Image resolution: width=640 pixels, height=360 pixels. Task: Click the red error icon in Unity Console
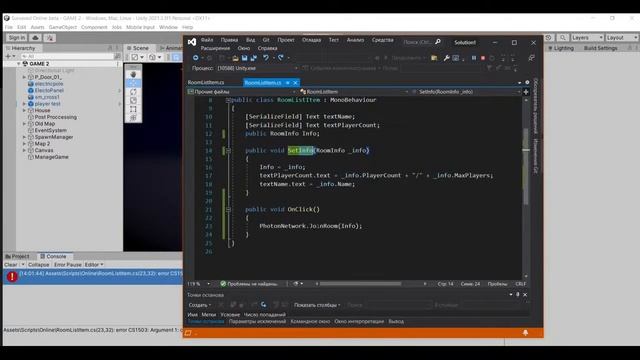tap(12, 276)
